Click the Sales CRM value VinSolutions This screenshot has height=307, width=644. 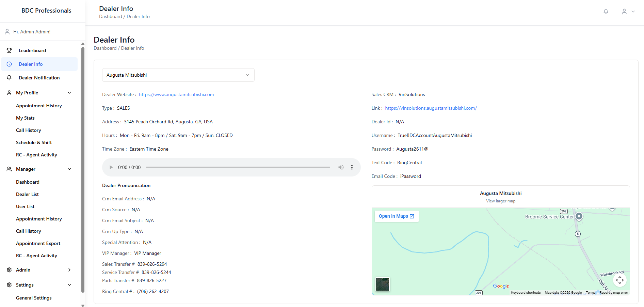click(x=412, y=94)
